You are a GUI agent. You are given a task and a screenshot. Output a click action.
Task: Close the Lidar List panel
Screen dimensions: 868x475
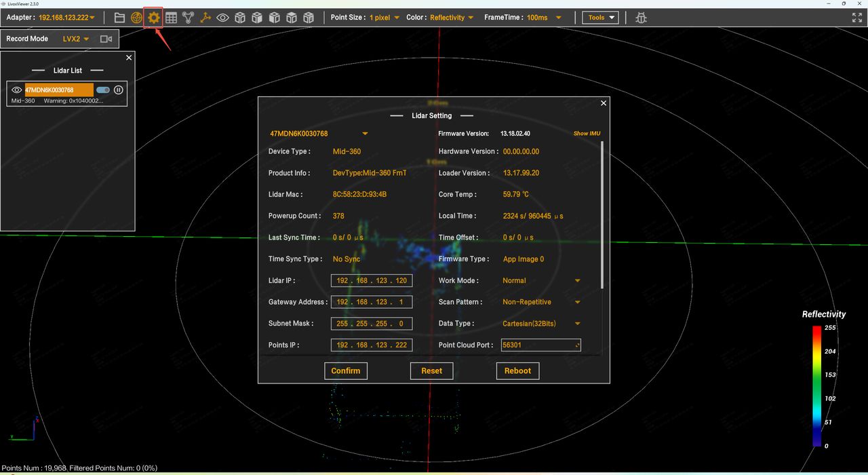tap(129, 58)
